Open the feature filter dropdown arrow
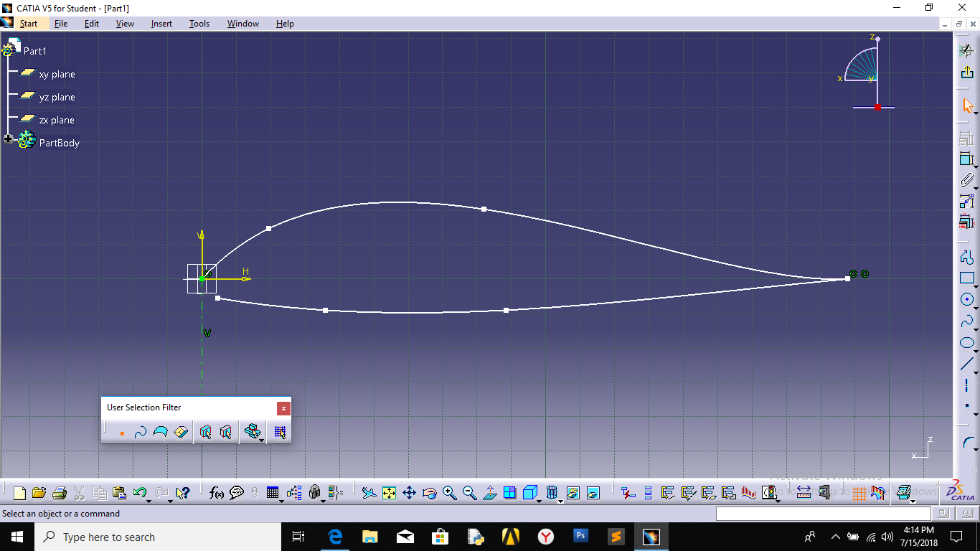Image resolution: width=980 pixels, height=551 pixels. (x=261, y=439)
